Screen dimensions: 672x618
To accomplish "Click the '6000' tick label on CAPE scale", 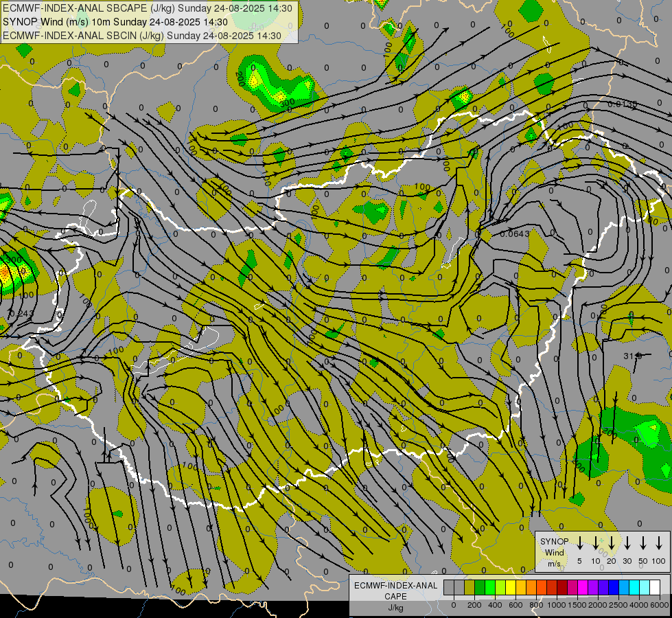I will coord(660,605).
